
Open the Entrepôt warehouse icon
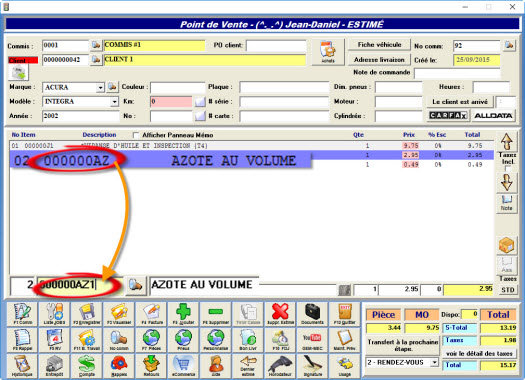coord(55,366)
